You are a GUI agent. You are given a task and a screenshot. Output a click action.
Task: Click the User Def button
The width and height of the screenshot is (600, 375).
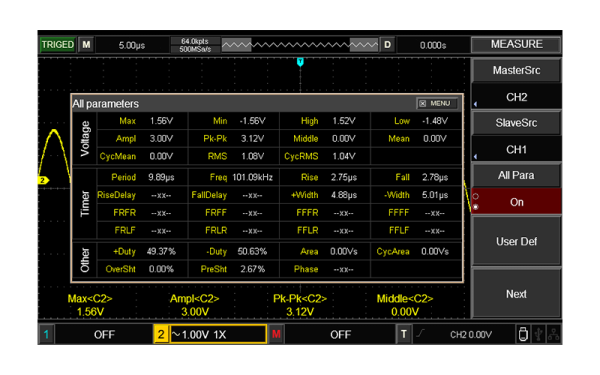pos(517,241)
